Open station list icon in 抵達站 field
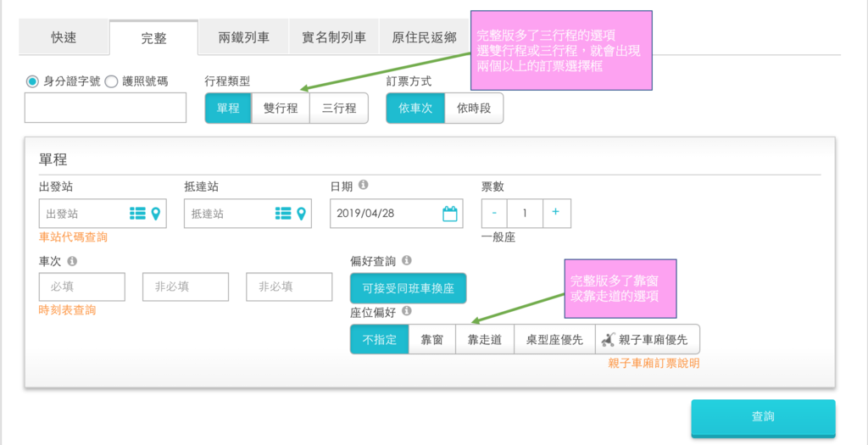The image size is (868, 445). click(283, 213)
